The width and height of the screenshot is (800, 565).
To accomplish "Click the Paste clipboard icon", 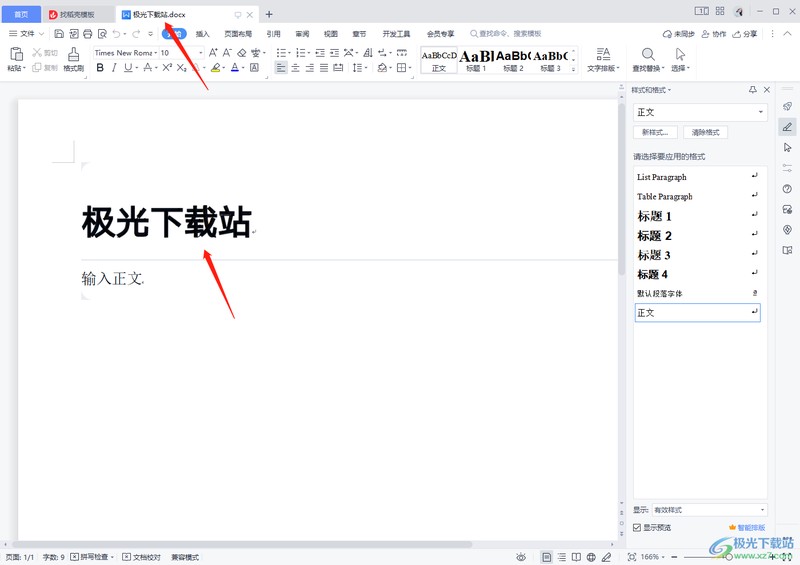I will pyautogui.click(x=16, y=54).
